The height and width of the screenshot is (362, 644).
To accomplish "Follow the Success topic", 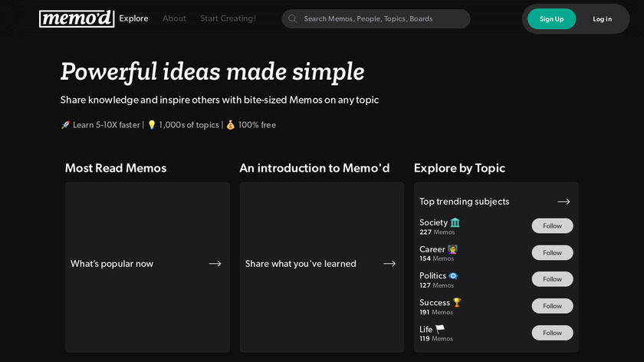I will pyautogui.click(x=552, y=306).
